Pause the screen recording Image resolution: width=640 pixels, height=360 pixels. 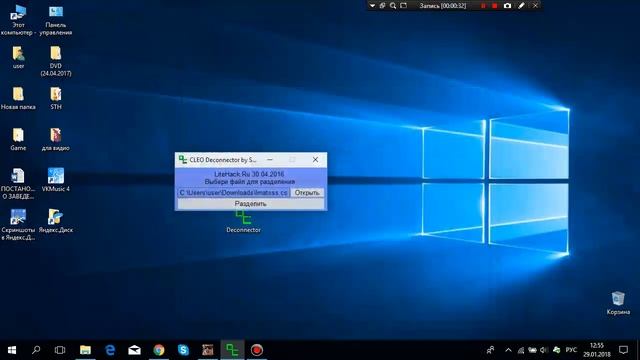(x=483, y=6)
